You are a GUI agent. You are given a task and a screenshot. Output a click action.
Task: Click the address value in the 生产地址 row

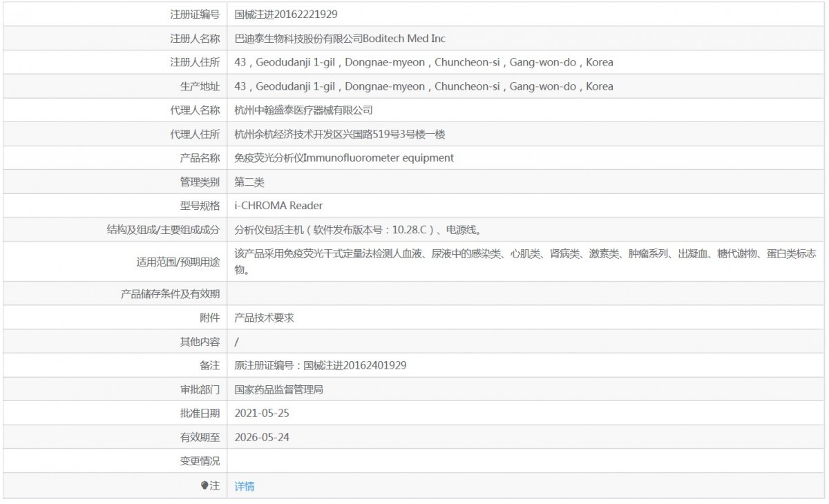coord(423,86)
